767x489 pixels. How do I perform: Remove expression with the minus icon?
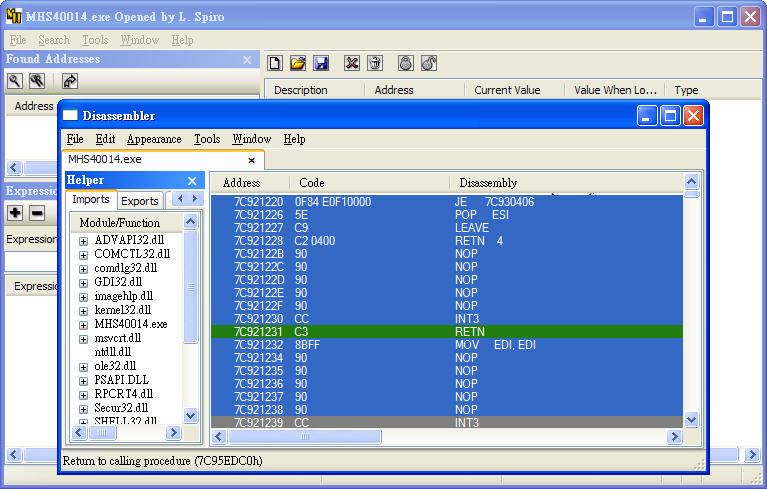[37, 213]
